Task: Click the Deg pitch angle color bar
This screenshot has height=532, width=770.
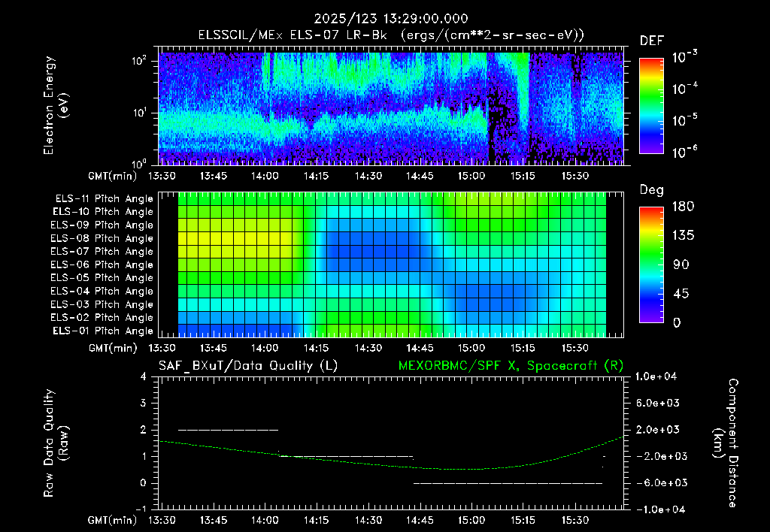Action: pyautogui.click(x=652, y=264)
